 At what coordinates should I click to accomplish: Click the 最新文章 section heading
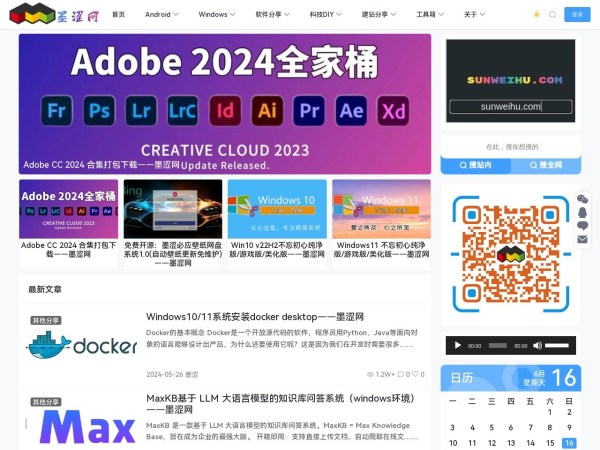[45, 289]
